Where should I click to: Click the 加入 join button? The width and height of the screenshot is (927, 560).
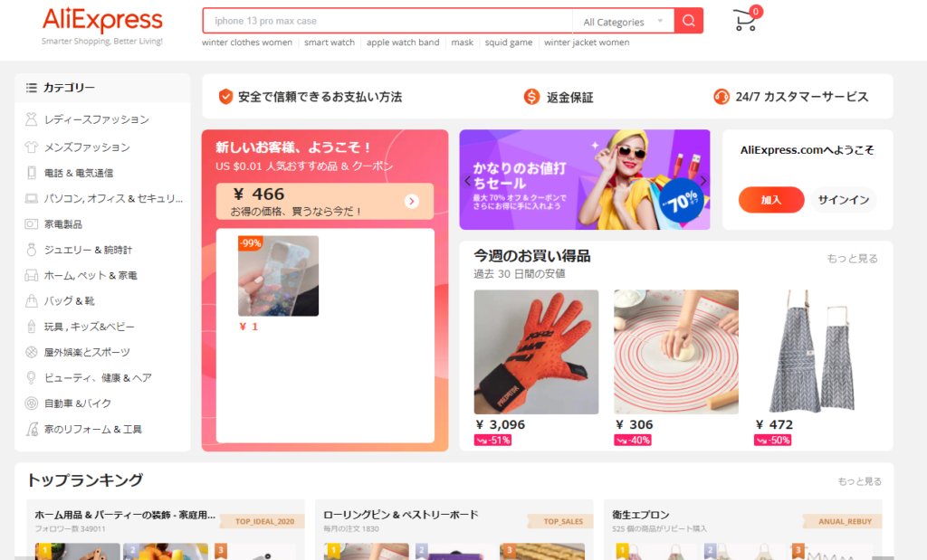(x=771, y=200)
